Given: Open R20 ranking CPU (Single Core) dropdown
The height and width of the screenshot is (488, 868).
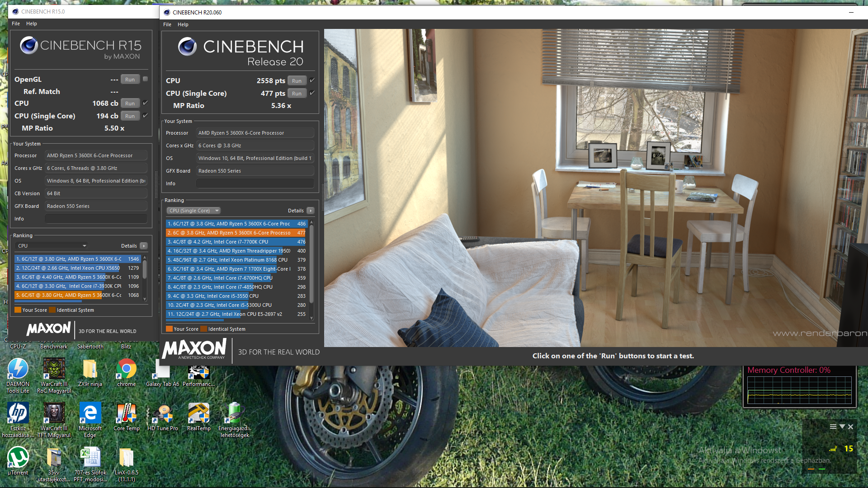Looking at the screenshot, I should pos(193,211).
